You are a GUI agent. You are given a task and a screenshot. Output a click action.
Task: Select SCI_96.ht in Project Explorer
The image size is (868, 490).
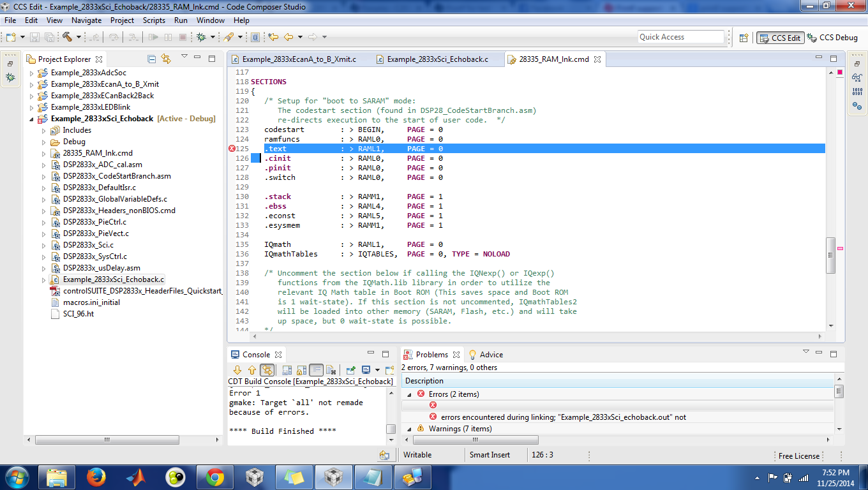click(78, 314)
